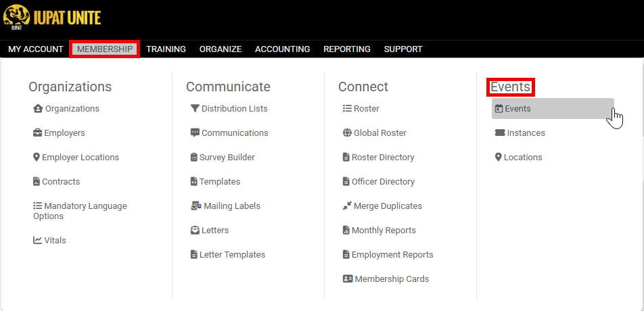Image resolution: width=644 pixels, height=311 pixels.
Task: Open the ACCOUNTING menu
Action: point(283,49)
